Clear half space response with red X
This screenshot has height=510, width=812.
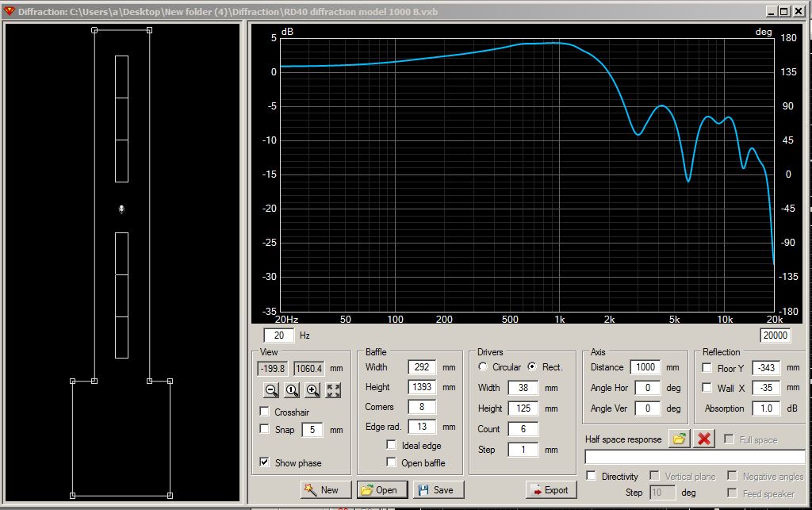pyautogui.click(x=703, y=439)
